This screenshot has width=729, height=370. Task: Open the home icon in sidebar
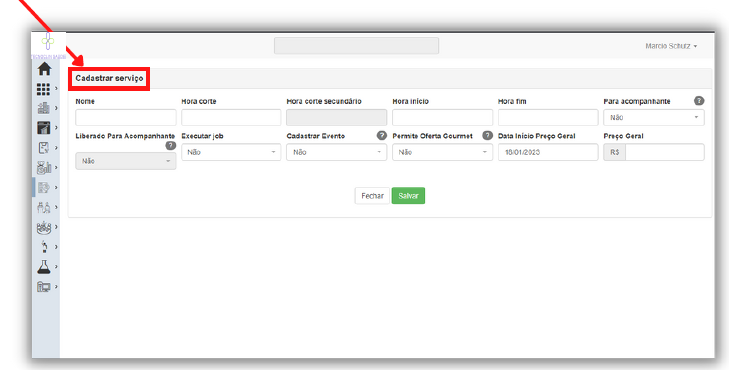pos(44,69)
